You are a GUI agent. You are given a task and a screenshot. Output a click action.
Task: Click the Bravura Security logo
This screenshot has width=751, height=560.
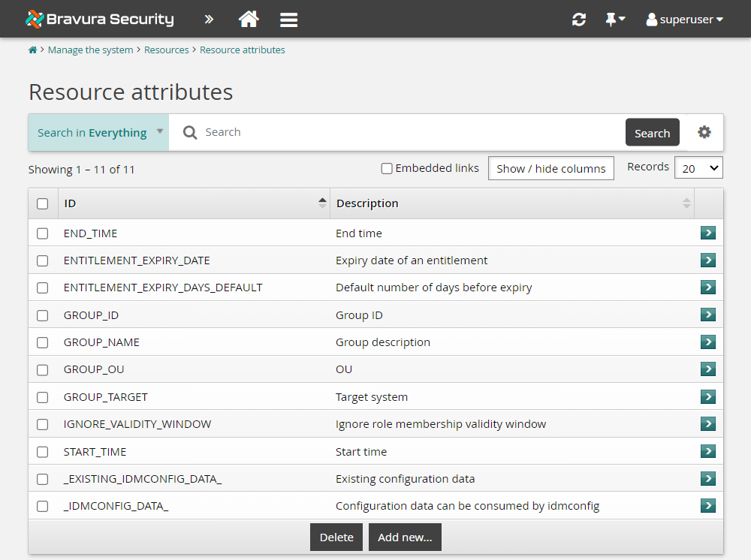(99, 19)
